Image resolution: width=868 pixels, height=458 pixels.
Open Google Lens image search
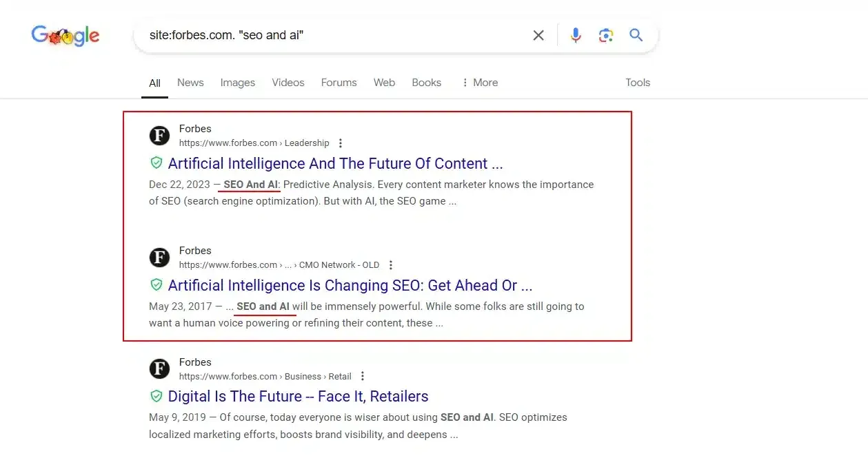[606, 34]
